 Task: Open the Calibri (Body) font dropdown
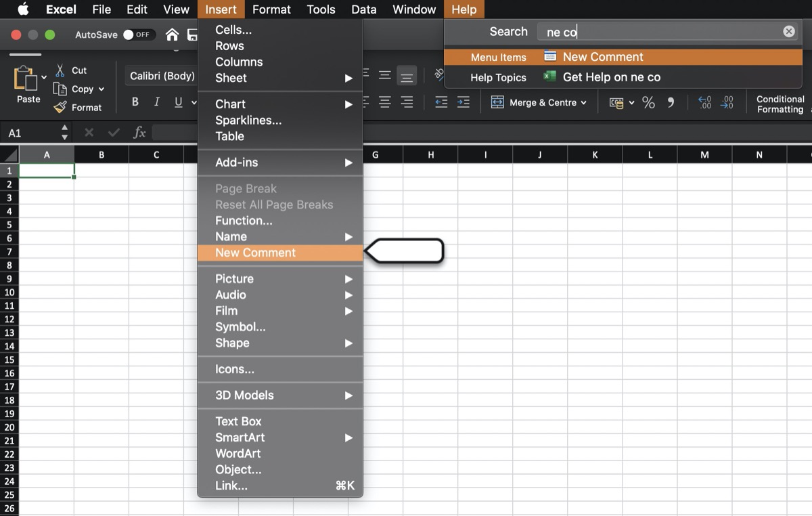coord(162,76)
